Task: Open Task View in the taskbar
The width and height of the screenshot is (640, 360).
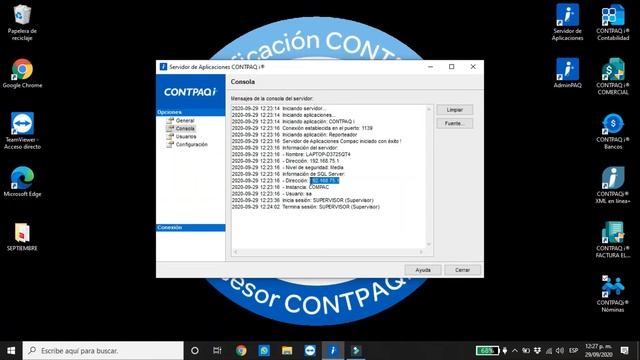Action: point(217,351)
